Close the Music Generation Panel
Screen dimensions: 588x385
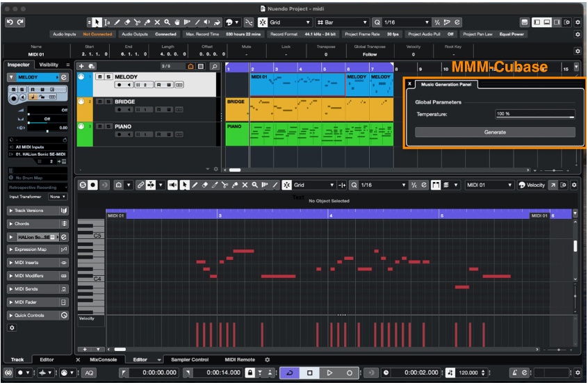click(x=409, y=84)
